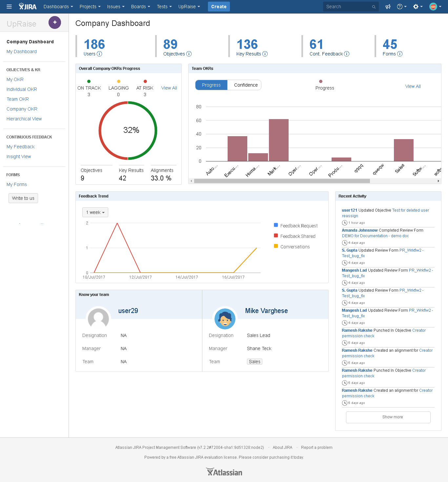Screen dimensions: 448x482
Task: Toggle the Progress series legend dot
Action: 321,81
